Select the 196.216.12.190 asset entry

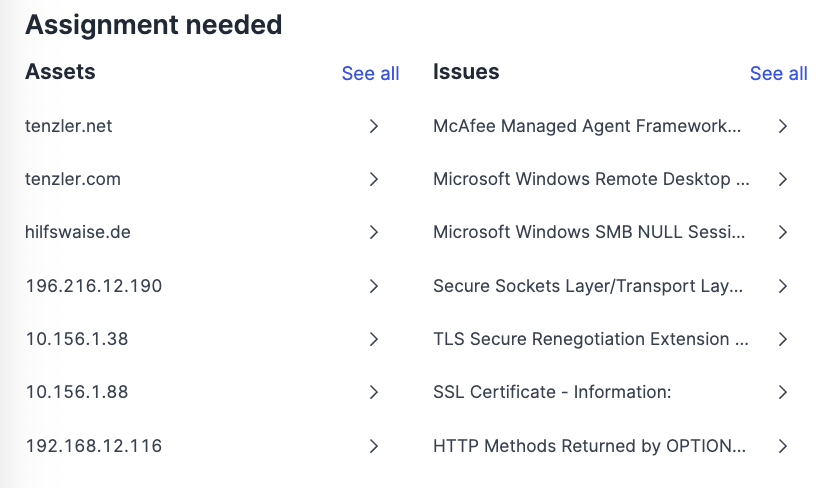(x=94, y=286)
